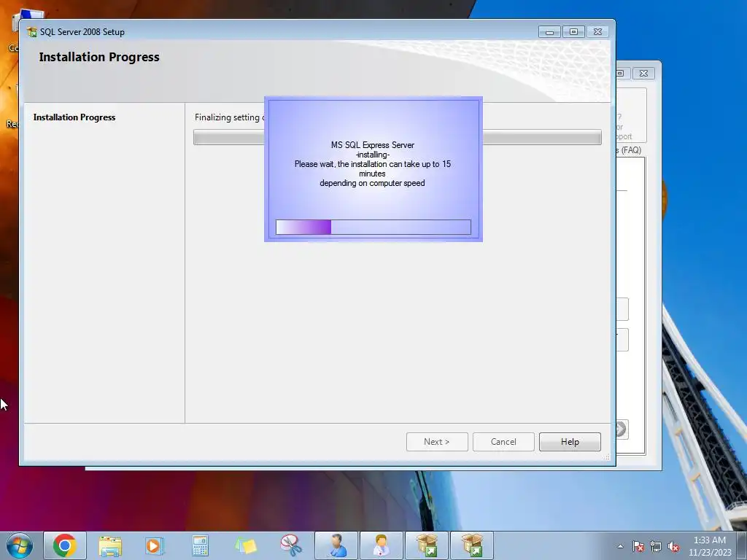Click the Installation Progress page heading
This screenshot has height=560, width=747.
click(x=99, y=57)
